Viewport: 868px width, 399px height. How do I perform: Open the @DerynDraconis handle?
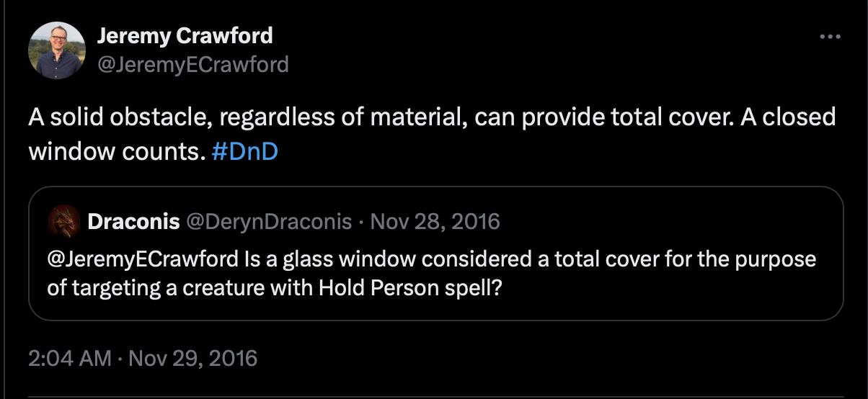270,221
